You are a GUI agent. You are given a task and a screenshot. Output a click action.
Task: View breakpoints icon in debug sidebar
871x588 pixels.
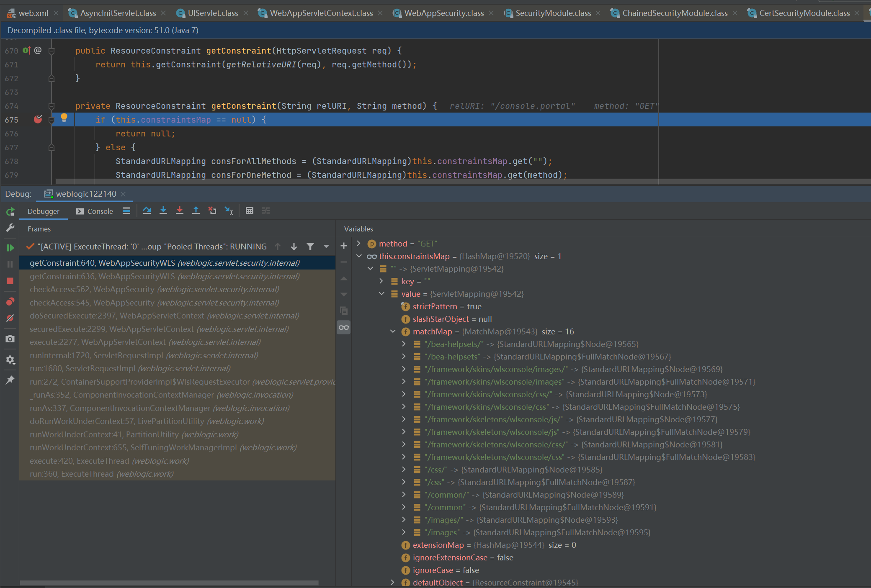tap(10, 301)
